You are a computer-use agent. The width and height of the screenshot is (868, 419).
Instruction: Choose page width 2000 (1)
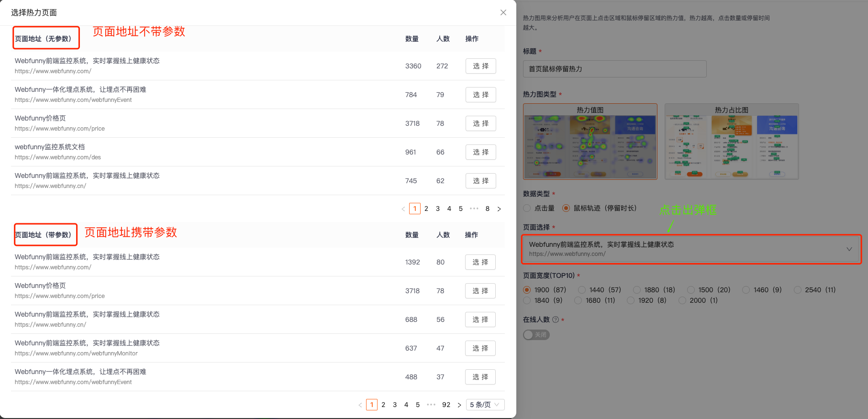click(x=682, y=300)
